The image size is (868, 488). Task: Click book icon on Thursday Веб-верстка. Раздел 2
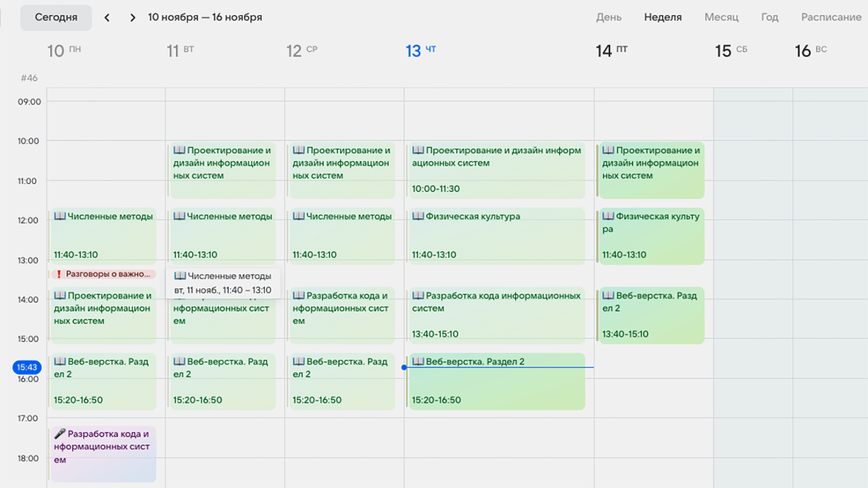418,361
